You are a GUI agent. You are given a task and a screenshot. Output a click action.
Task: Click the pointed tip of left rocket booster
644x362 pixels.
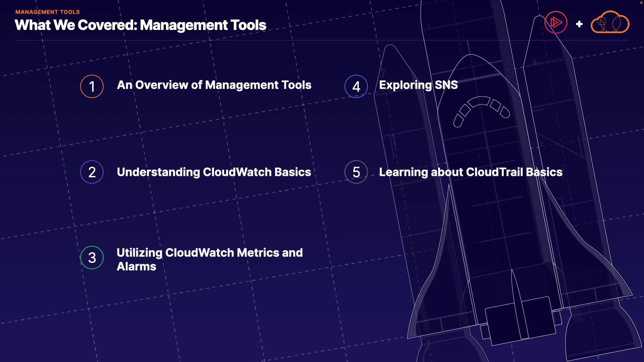pyautogui.click(x=390, y=47)
